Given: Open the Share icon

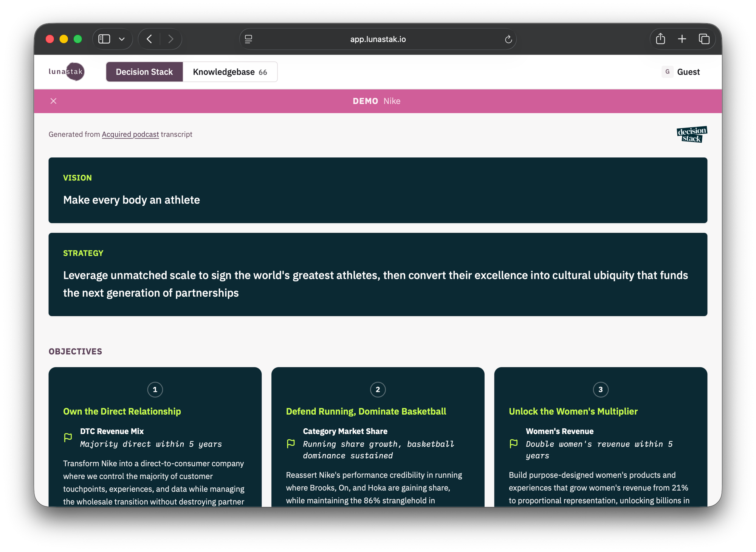Looking at the screenshot, I should (660, 39).
